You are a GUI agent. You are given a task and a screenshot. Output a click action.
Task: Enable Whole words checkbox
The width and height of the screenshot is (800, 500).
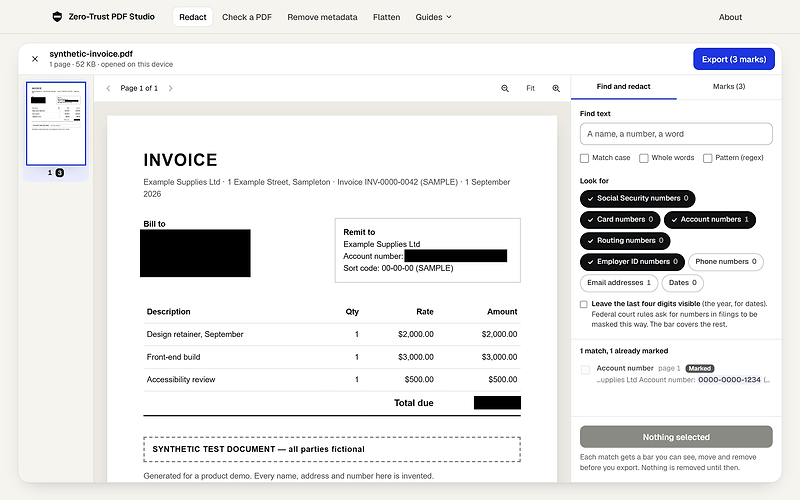point(644,158)
